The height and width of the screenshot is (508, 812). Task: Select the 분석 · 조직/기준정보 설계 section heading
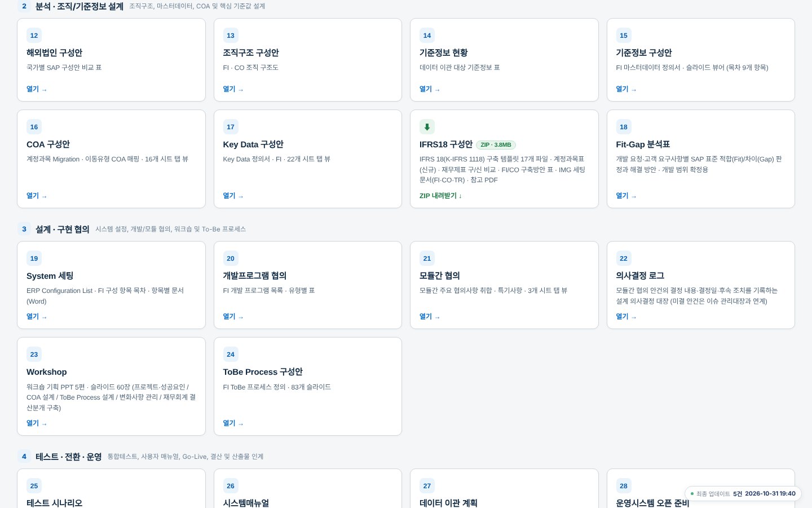click(80, 6)
